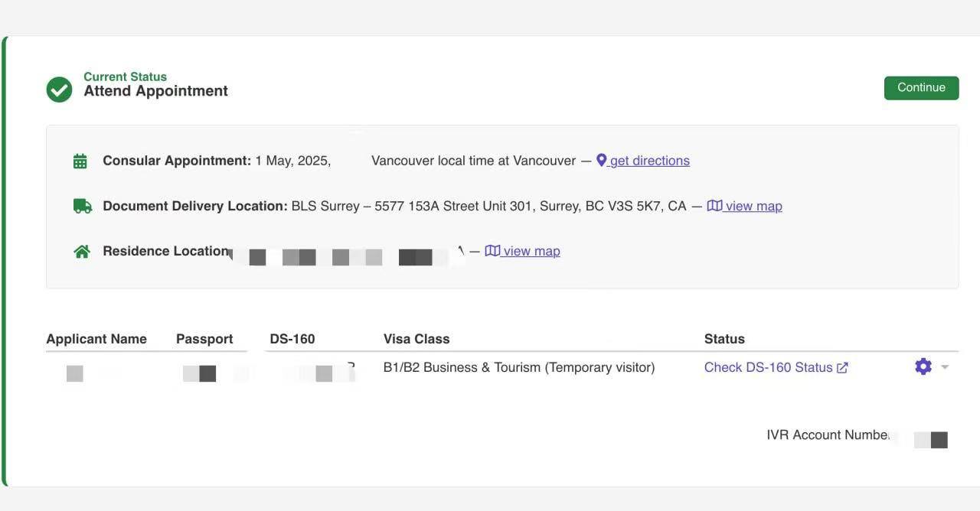Click the Visa Class column header
Screen dimensions: 980x511
pyautogui.click(x=416, y=339)
